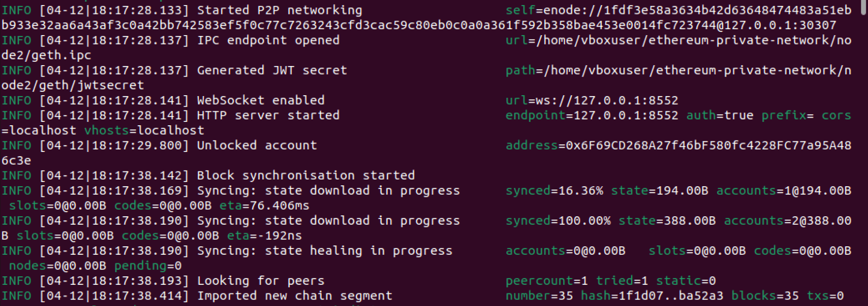868x306 pixels.
Task: Click the 'Started P2P networking' log message
Action: pyautogui.click(x=280, y=10)
